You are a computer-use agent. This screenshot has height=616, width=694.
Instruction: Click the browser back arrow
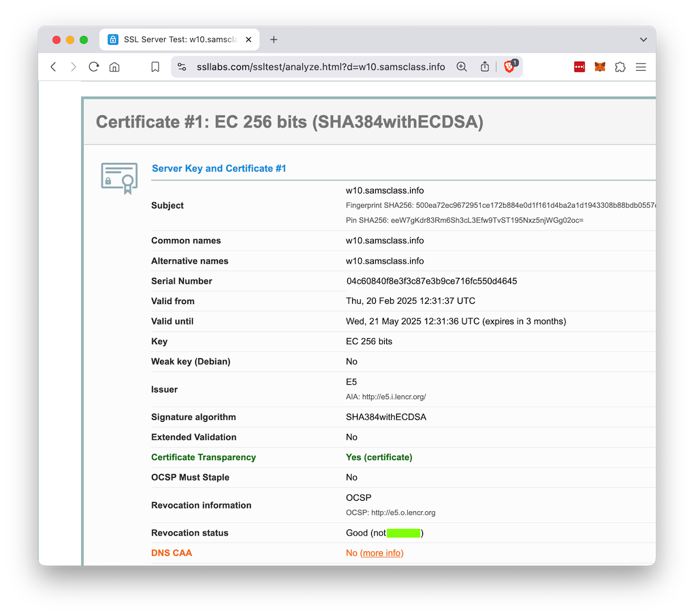(x=54, y=67)
